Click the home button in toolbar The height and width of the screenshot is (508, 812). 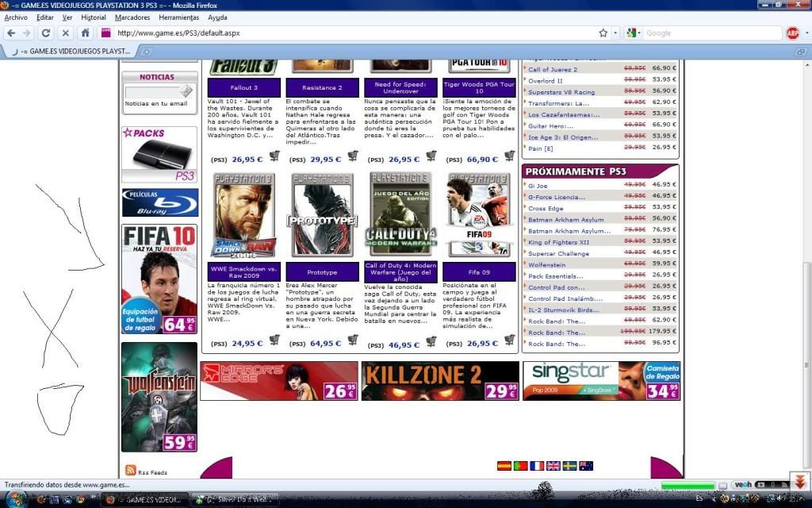[85, 33]
